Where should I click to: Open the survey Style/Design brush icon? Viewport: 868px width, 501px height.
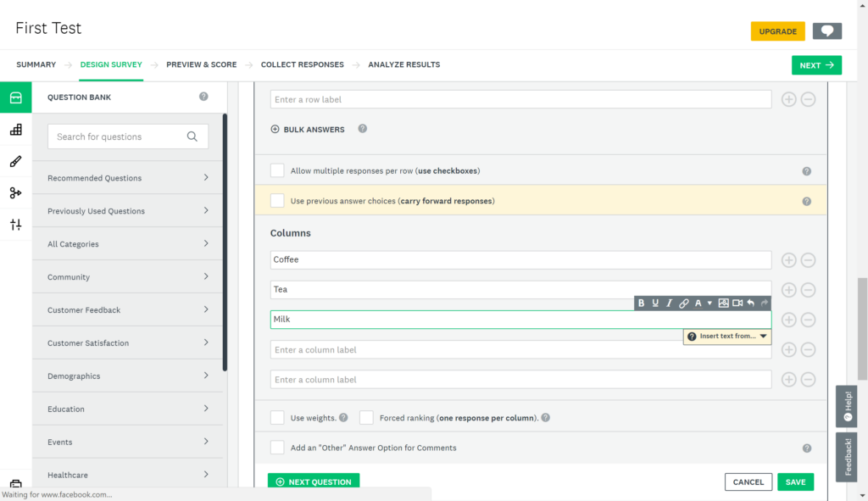14,160
